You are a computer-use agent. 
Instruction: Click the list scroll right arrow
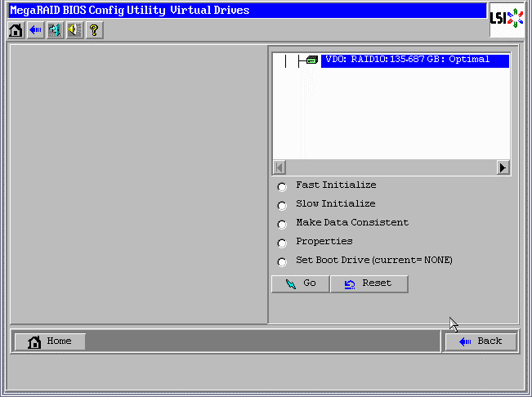tap(503, 167)
